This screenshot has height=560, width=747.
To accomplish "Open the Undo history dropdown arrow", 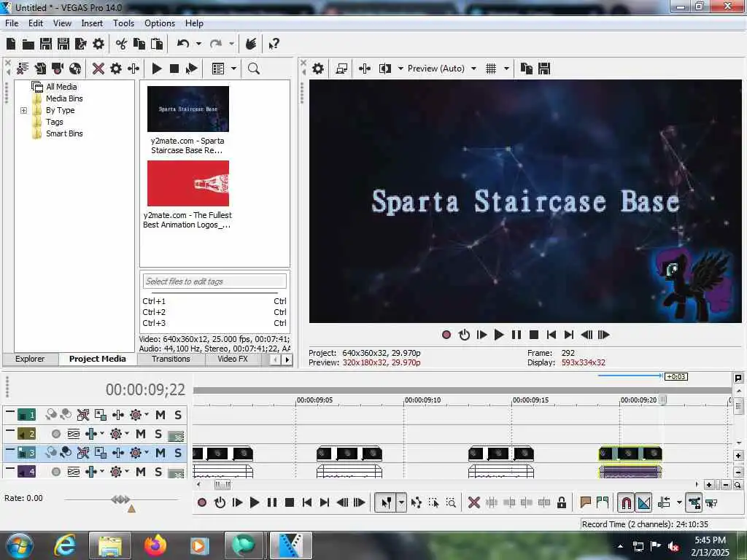I will tap(198, 44).
